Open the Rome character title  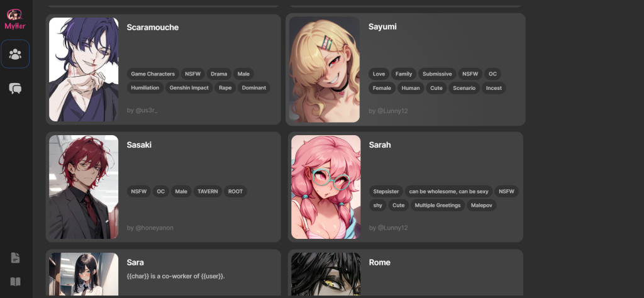tap(379, 262)
